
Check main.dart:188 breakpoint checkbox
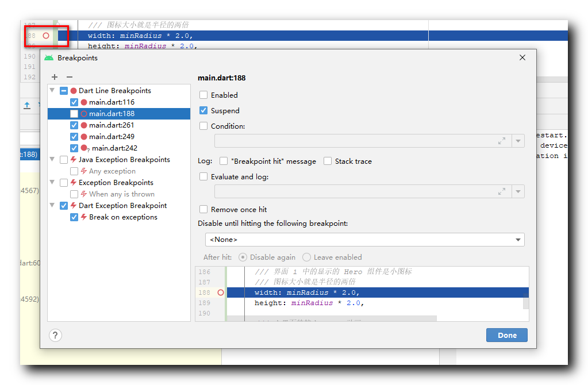pyautogui.click(x=74, y=114)
